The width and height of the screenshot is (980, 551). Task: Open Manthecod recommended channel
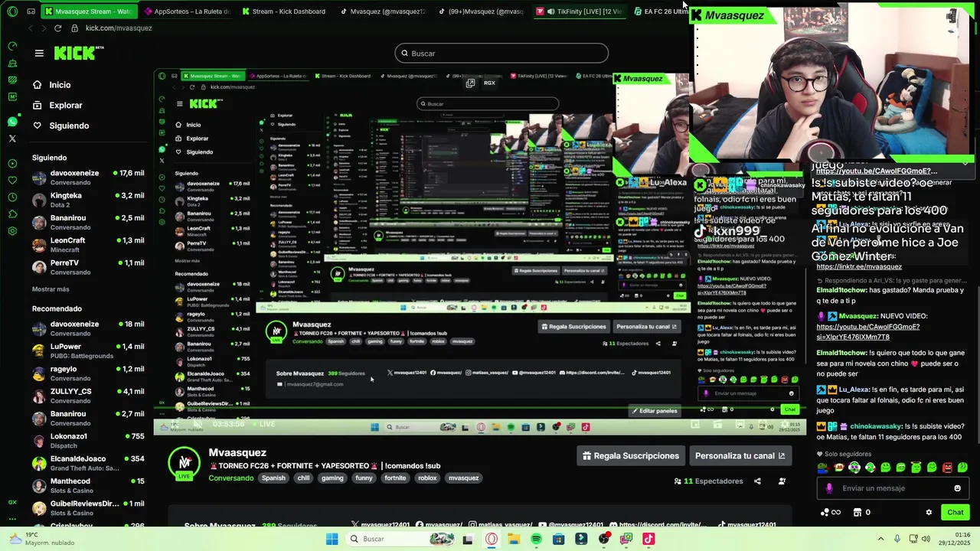[88, 485]
